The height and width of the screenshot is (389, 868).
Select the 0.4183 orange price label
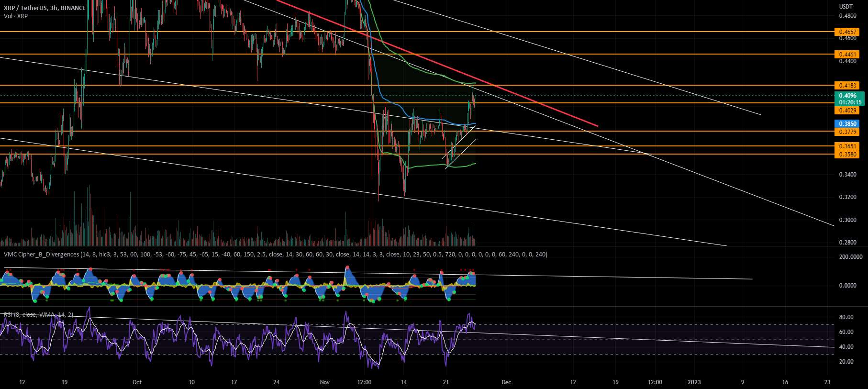[846, 86]
